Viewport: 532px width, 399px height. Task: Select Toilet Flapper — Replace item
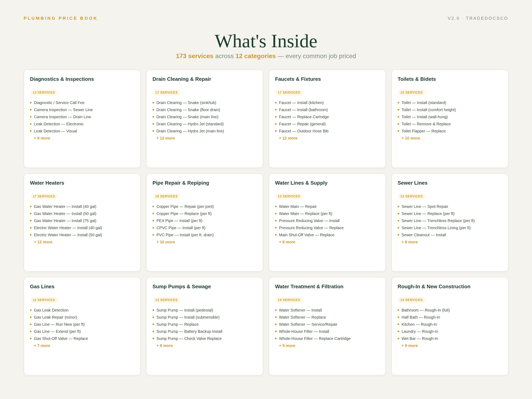pyautogui.click(x=424, y=131)
